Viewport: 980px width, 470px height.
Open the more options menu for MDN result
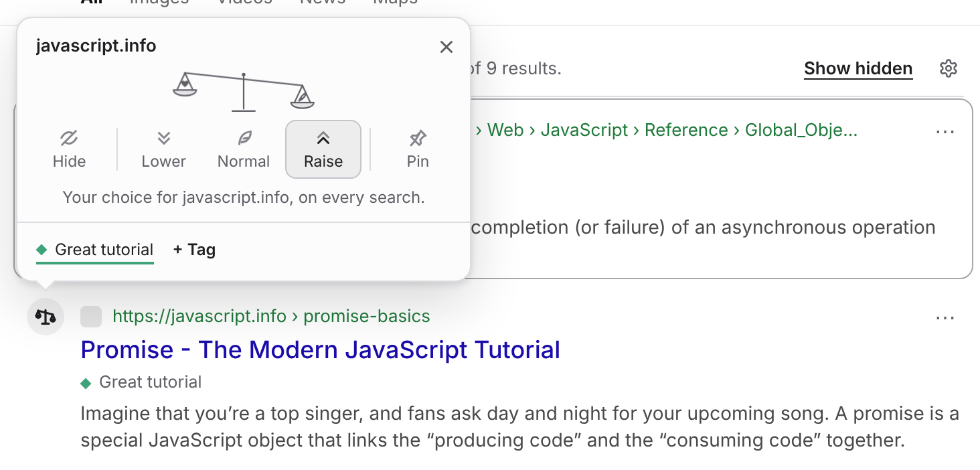945,132
